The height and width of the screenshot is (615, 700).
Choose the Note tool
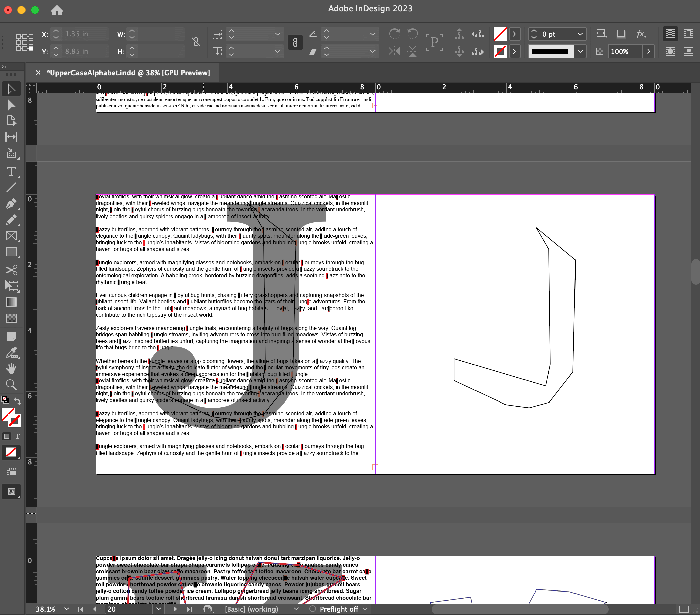[x=11, y=336]
